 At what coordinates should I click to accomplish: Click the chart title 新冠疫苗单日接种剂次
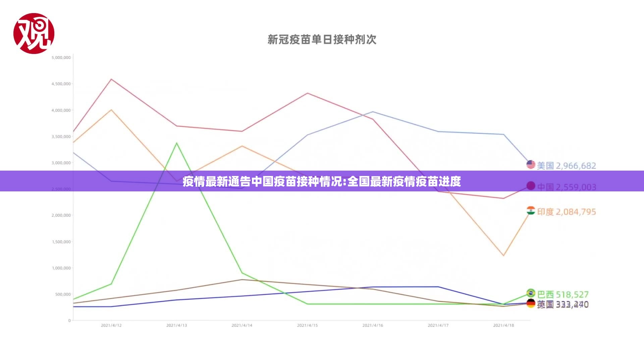pos(322,40)
